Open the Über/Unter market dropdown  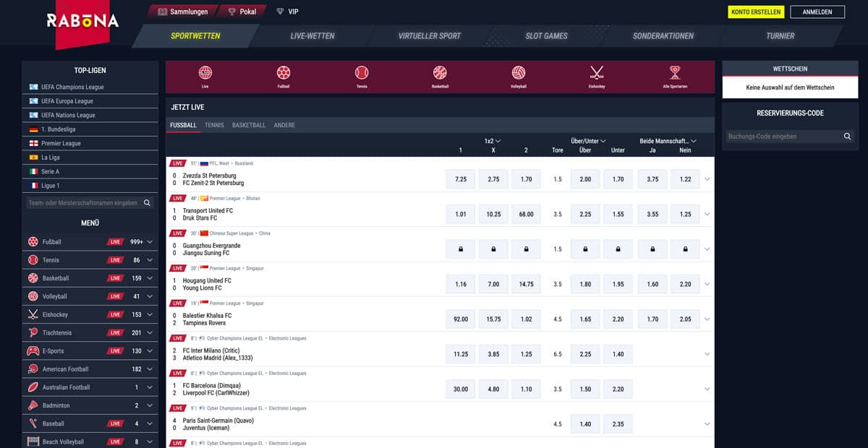[588, 141]
